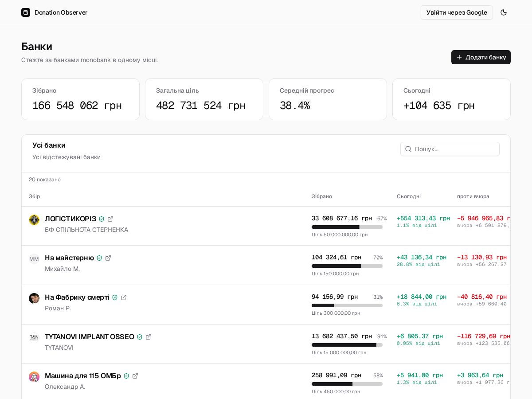This screenshot has width=532, height=399.
Task: Click verified shield badge next to ЛОГІСТИКОРІЗ
Action: click(102, 219)
